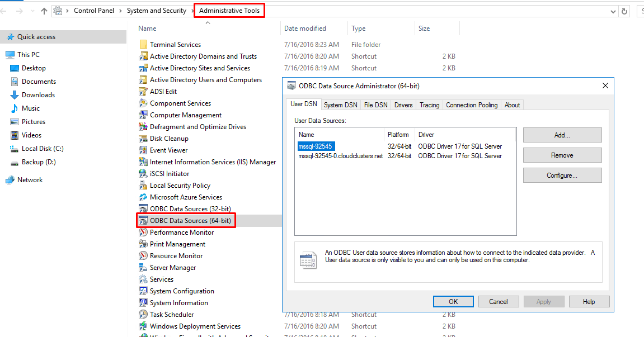Open the Task Scheduler icon
The width and height of the screenshot is (644, 337).
tap(143, 315)
